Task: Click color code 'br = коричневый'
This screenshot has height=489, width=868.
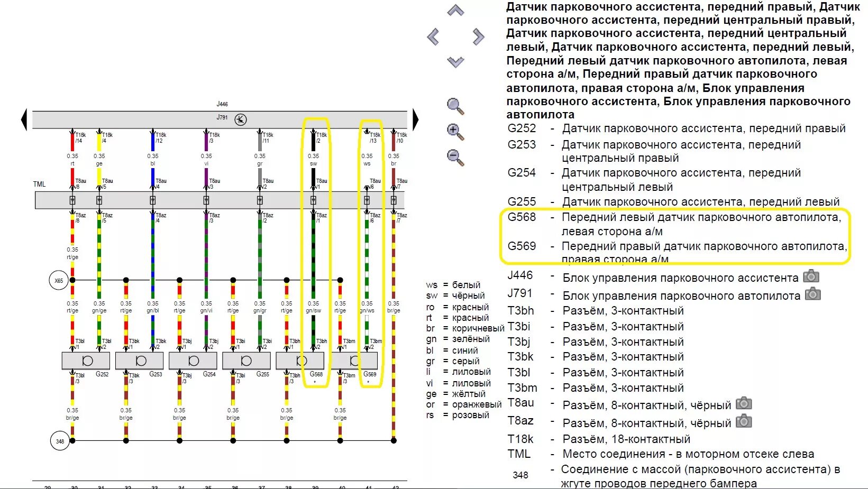Action: [465, 328]
